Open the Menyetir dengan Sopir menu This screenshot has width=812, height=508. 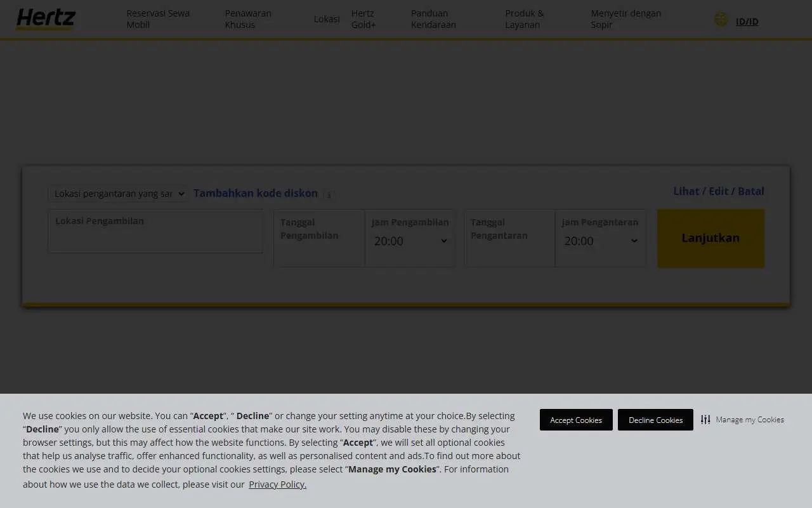click(625, 19)
